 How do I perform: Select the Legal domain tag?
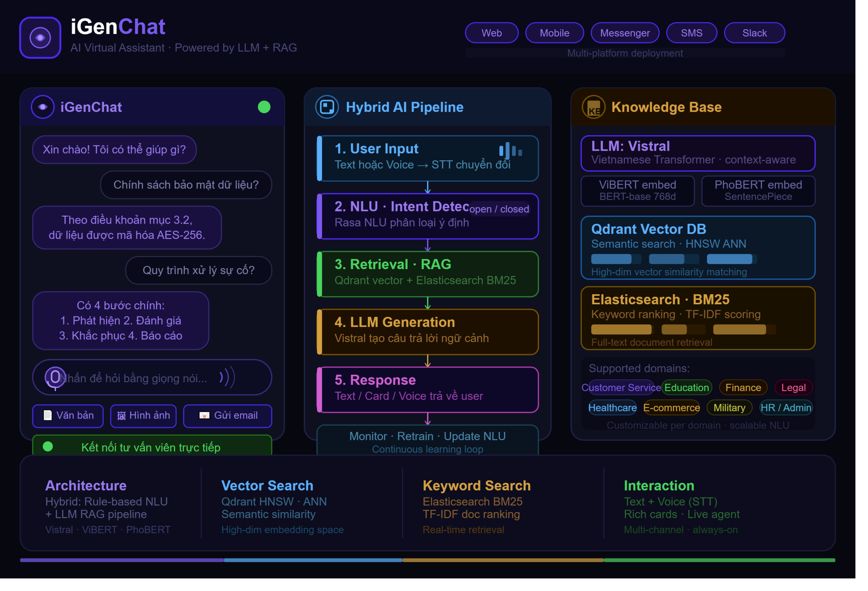pyautogui.click(x=794, y=388)
